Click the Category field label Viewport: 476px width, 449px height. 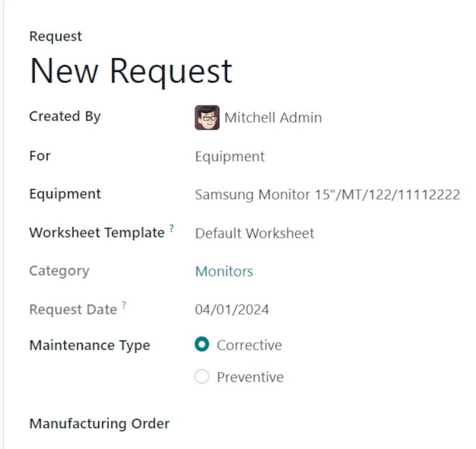[59, 270]
